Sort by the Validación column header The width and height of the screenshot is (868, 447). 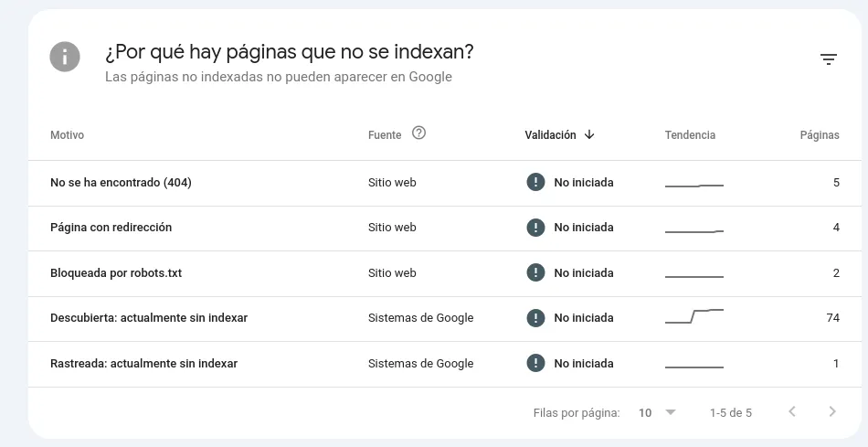[550, 135]
